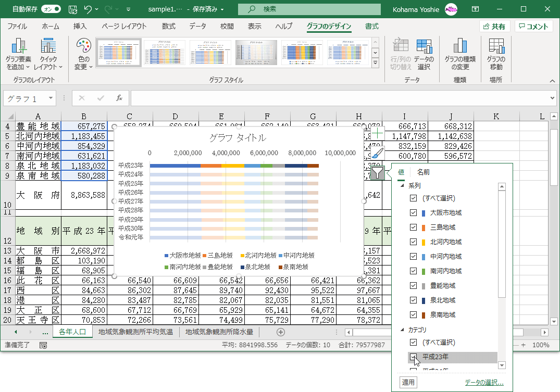
Task: Switch to the 地域気象観測所降水量 sheet
Action: click(x=219, y=332)
